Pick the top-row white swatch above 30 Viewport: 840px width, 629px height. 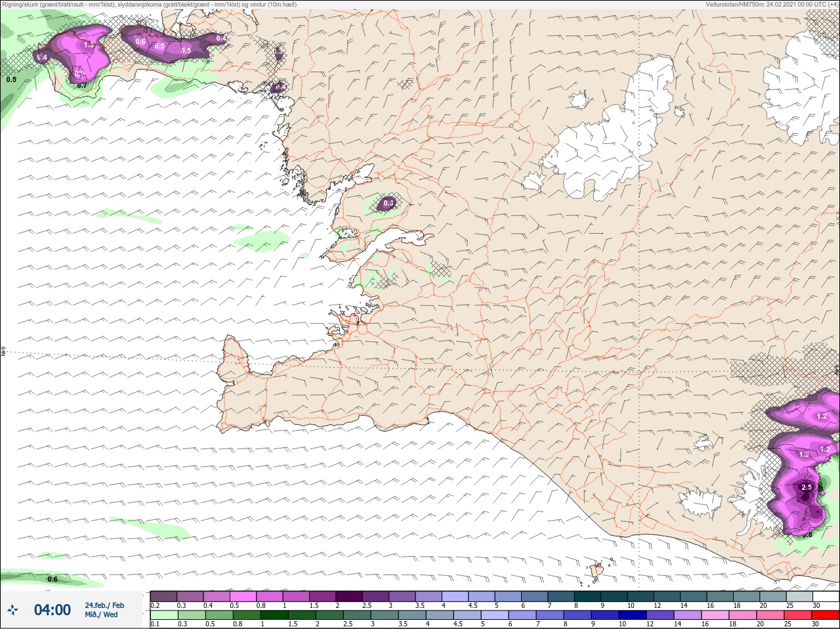click(826, 596)
